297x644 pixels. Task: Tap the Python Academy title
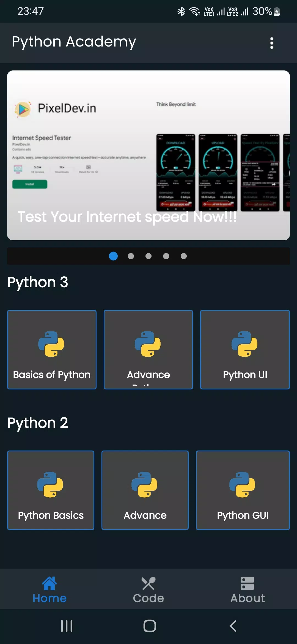74,42
